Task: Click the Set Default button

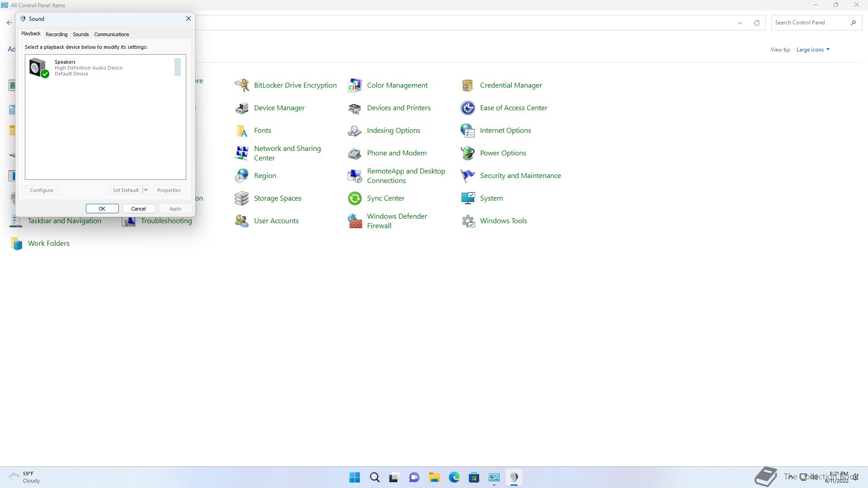Action: click(126, 190)
